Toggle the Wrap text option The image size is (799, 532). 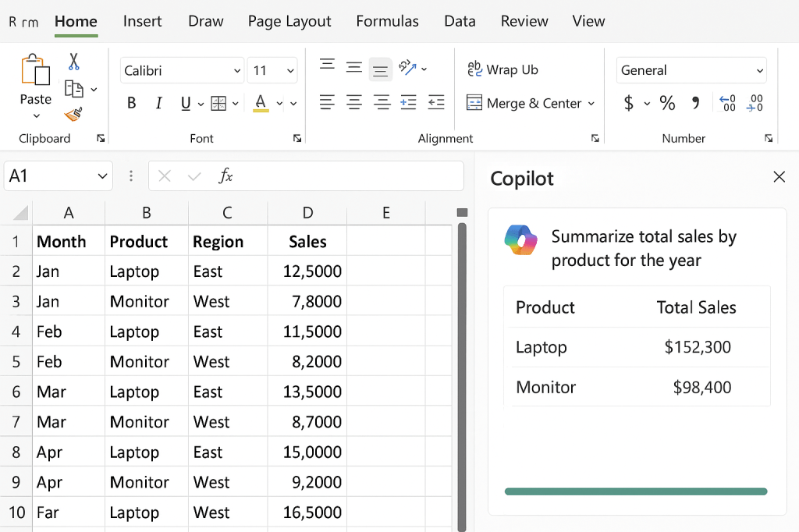tap(503, 69)
